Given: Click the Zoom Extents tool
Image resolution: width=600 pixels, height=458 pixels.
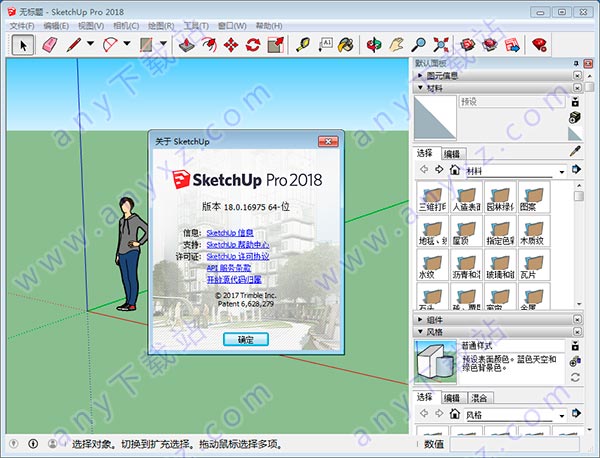Looking at the screenshot, I should [441, 45].
